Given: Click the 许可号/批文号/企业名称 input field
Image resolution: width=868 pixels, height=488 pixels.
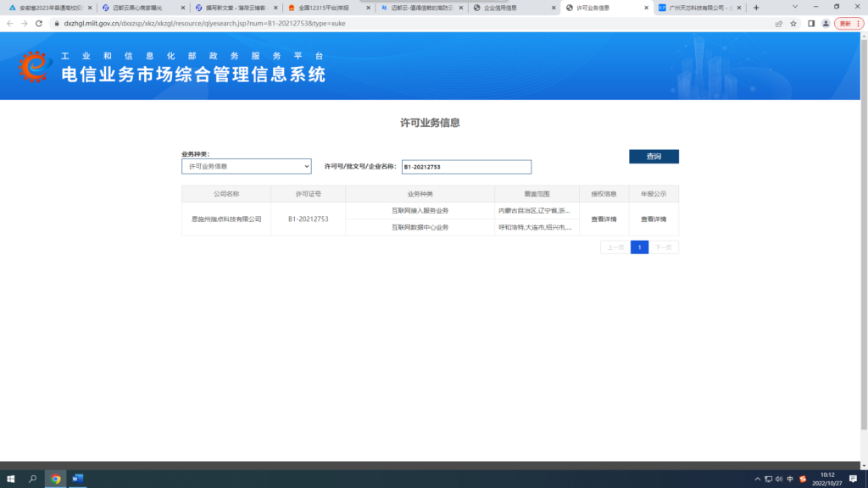Looking at the screenshot, I should [466, 166].
